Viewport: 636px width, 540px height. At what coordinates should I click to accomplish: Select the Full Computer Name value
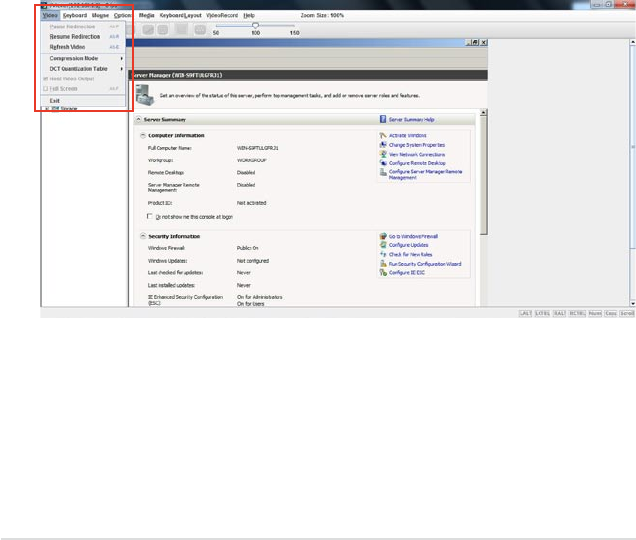(258, 148)
